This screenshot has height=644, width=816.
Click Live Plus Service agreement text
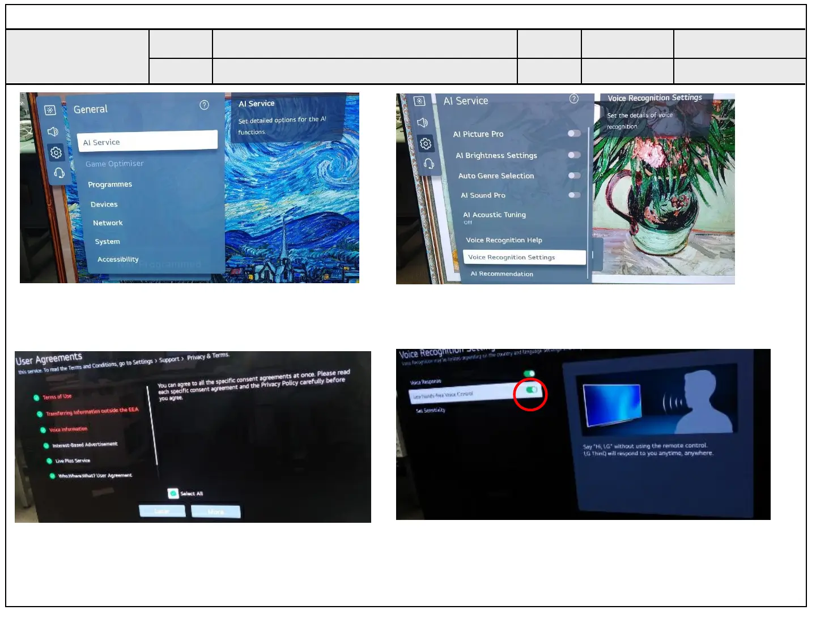pyautogui.click(x=73, y=460)
